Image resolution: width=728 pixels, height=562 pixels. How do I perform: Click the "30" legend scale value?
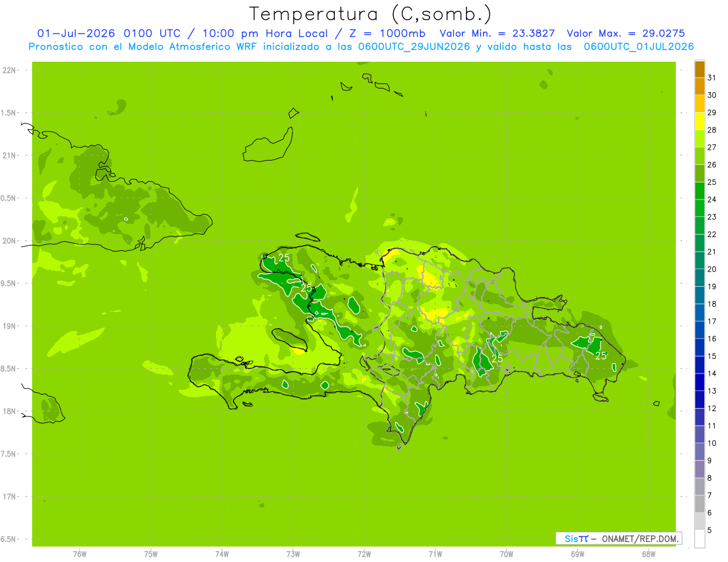712,95
